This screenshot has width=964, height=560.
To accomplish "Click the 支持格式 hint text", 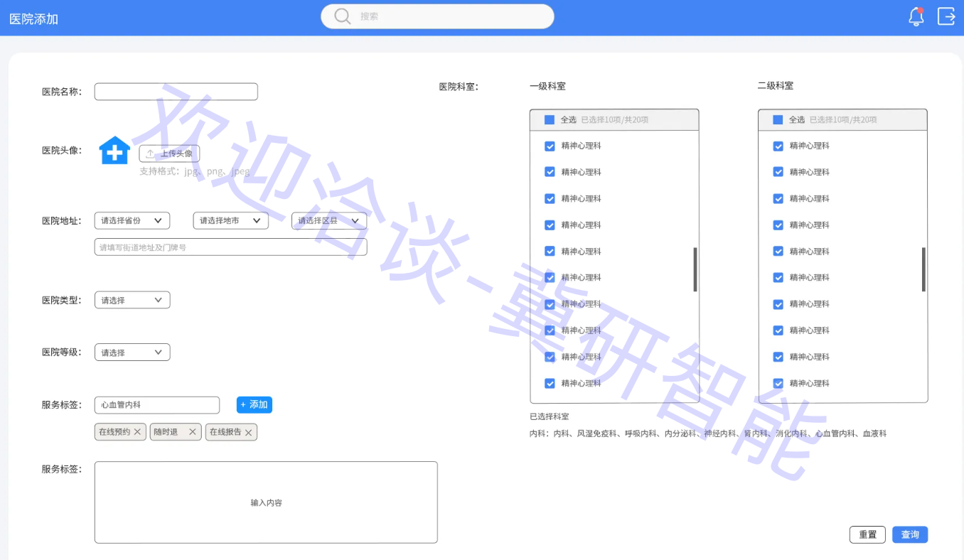I will click(195, 171).
